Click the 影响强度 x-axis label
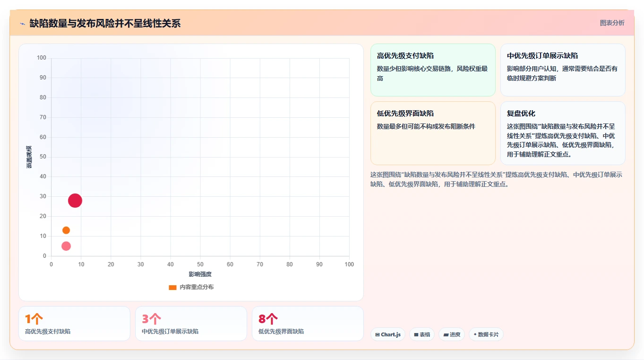This screenshot has width=644, height=360. [x=200, y=274]
